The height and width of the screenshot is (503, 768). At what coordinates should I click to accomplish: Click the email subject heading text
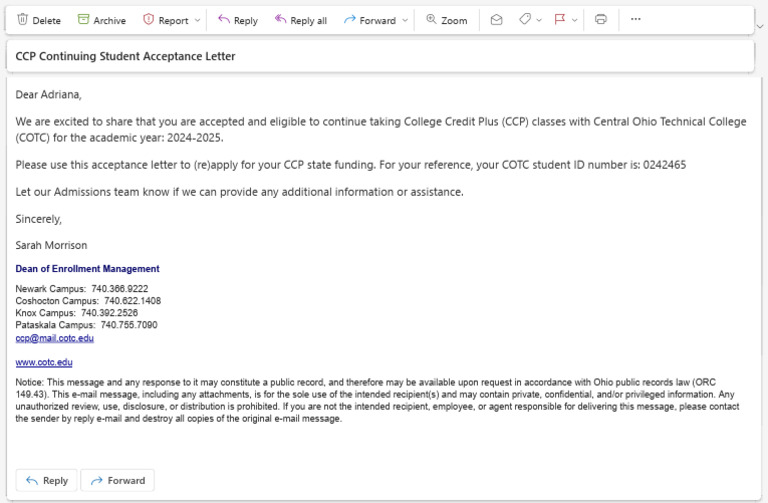(125, 56)
